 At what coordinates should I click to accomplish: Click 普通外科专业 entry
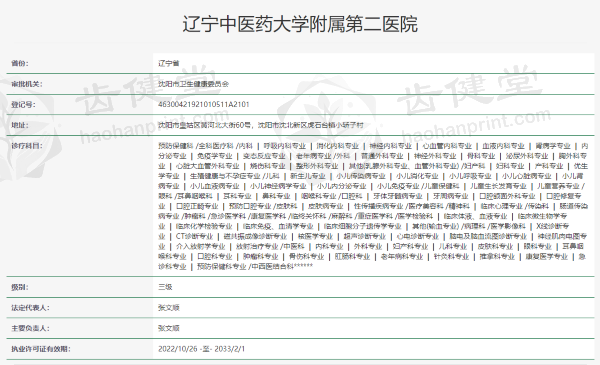[x=382, y=156]
